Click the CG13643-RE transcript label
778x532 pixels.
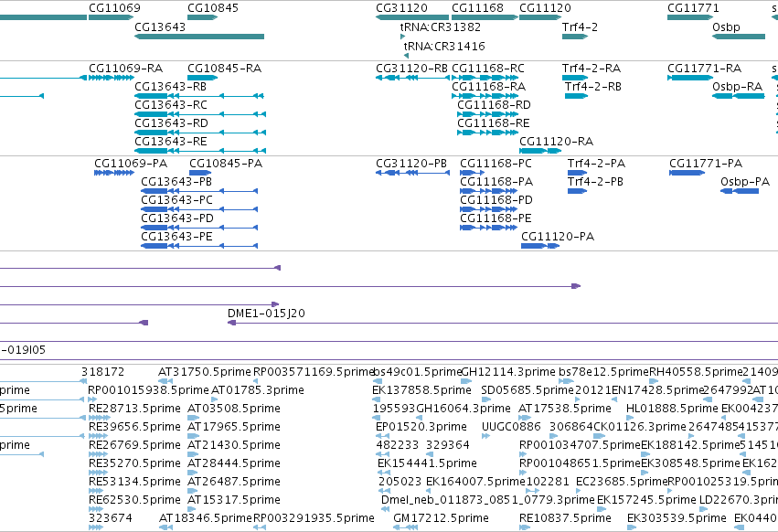[x=171, y=142]
